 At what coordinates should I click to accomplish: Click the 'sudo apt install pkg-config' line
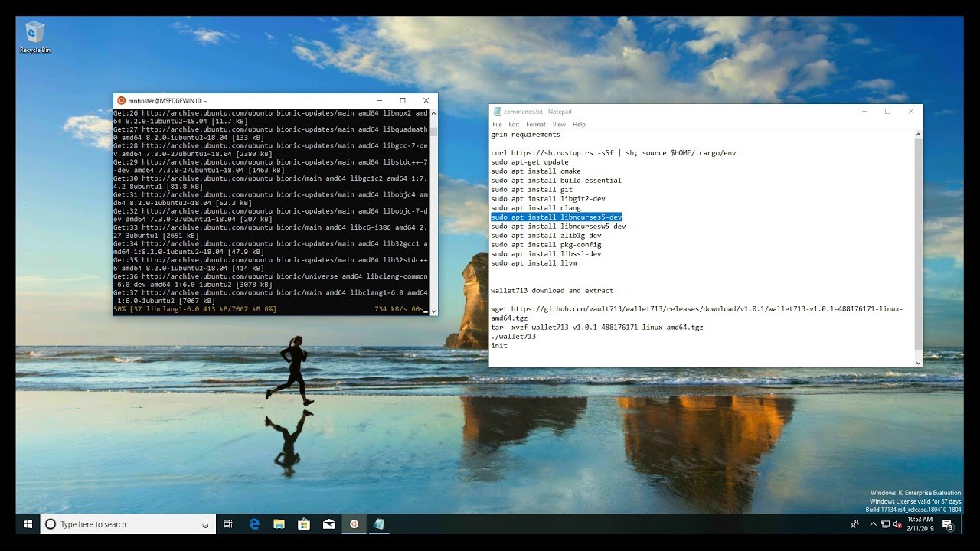546,245
